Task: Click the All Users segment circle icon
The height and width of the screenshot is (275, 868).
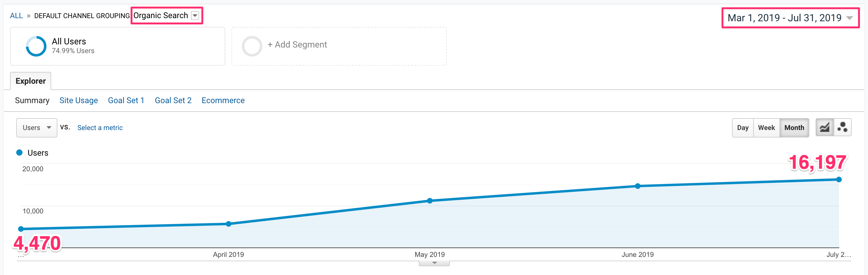Action: [x=36, y=46]
